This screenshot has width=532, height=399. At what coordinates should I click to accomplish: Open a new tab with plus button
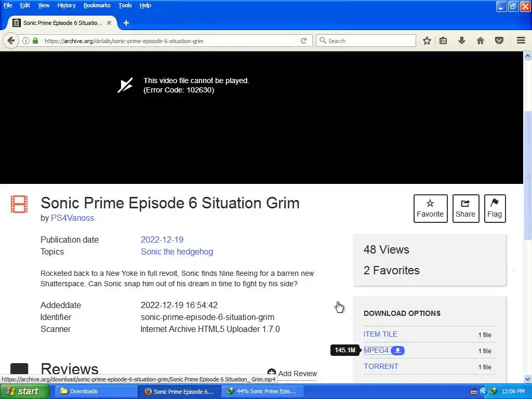click(x=126, y=23)
